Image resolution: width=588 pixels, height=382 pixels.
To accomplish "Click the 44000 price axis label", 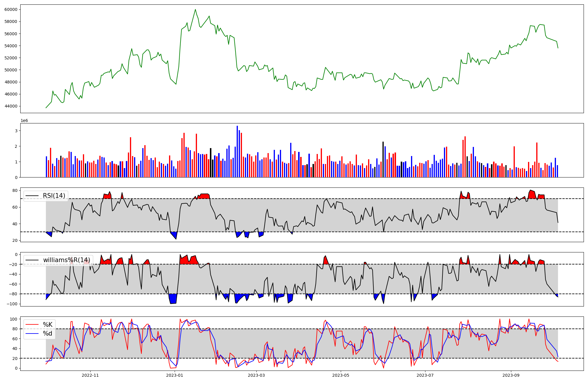I will click(x=11, y=106).
